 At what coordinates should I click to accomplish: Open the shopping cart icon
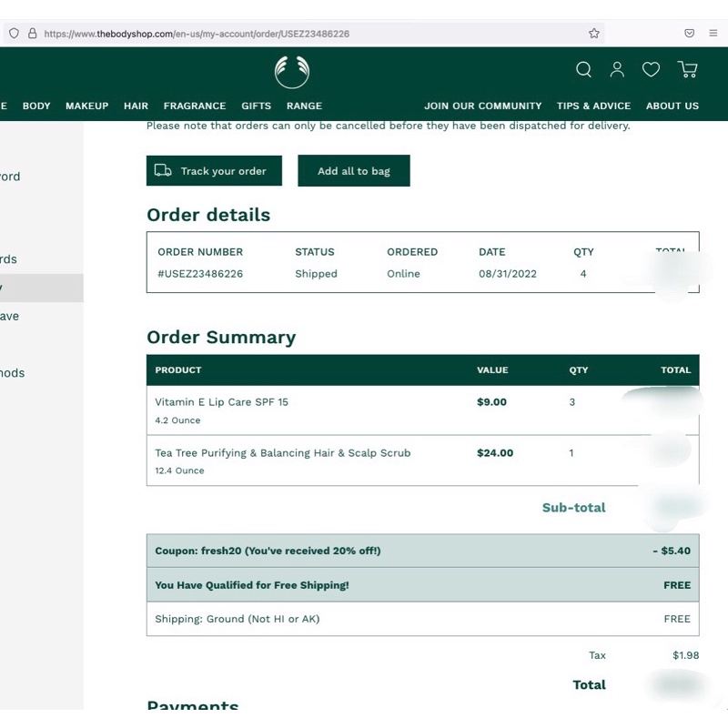click(687, 70)
